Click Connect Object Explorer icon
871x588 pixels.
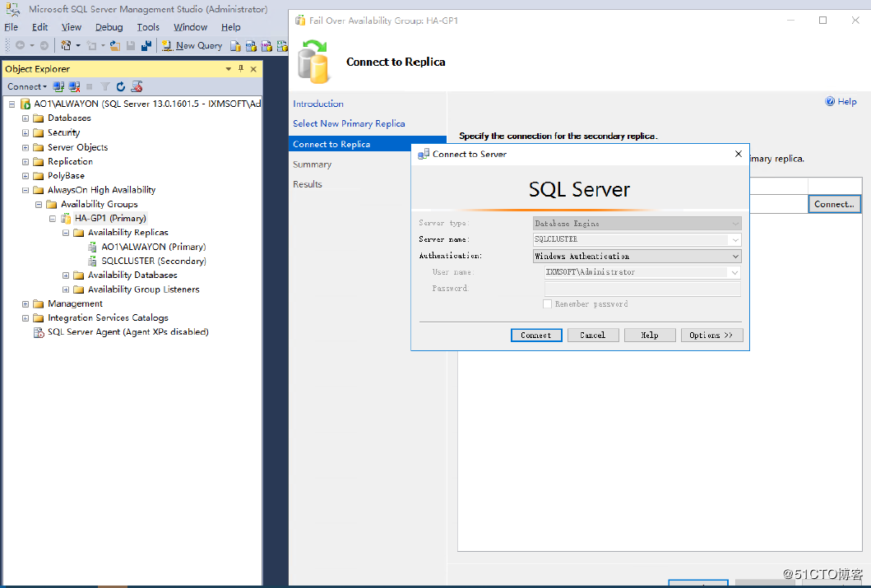click(x=58, y=86)
